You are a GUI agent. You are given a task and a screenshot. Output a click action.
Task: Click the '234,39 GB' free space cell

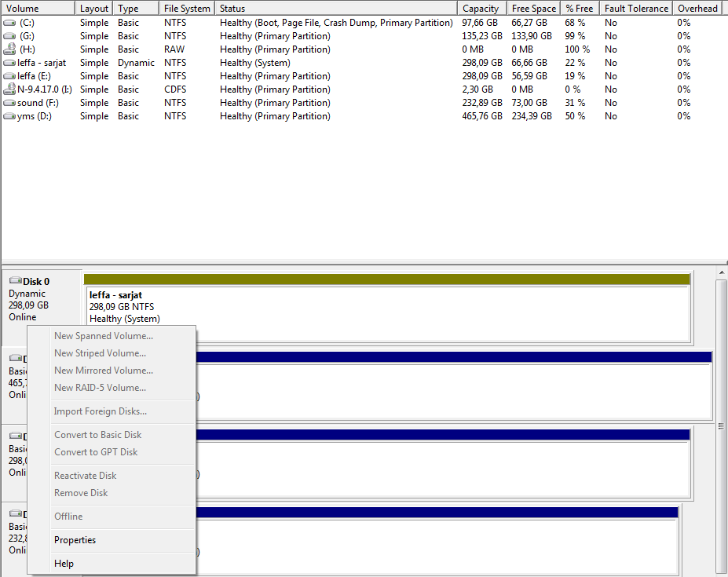tap(532, 116)
